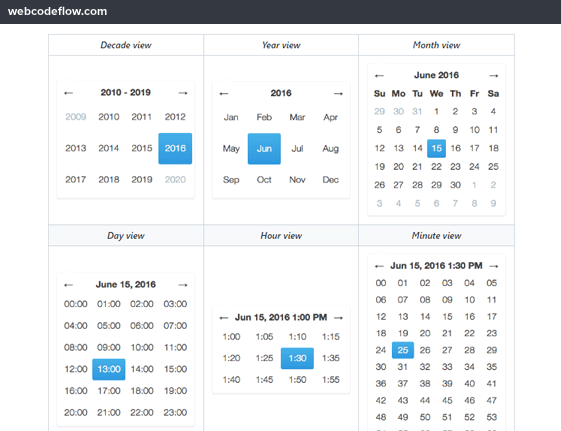Go to next month after June 2016

point(494,75)
